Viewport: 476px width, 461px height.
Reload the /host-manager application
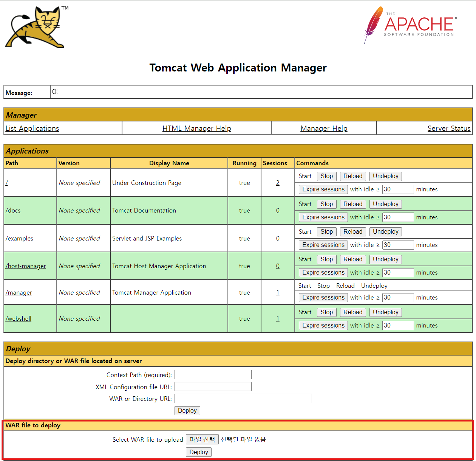pos(353,259)
